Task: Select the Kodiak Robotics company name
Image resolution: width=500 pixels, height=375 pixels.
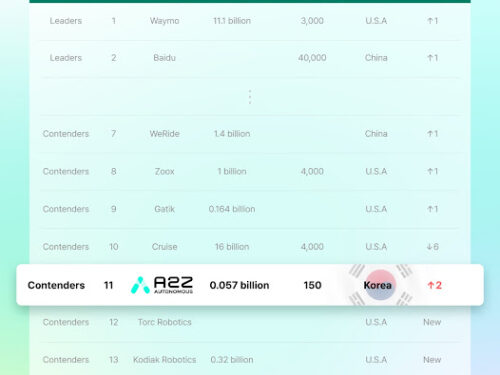Action: click(165, 360)
